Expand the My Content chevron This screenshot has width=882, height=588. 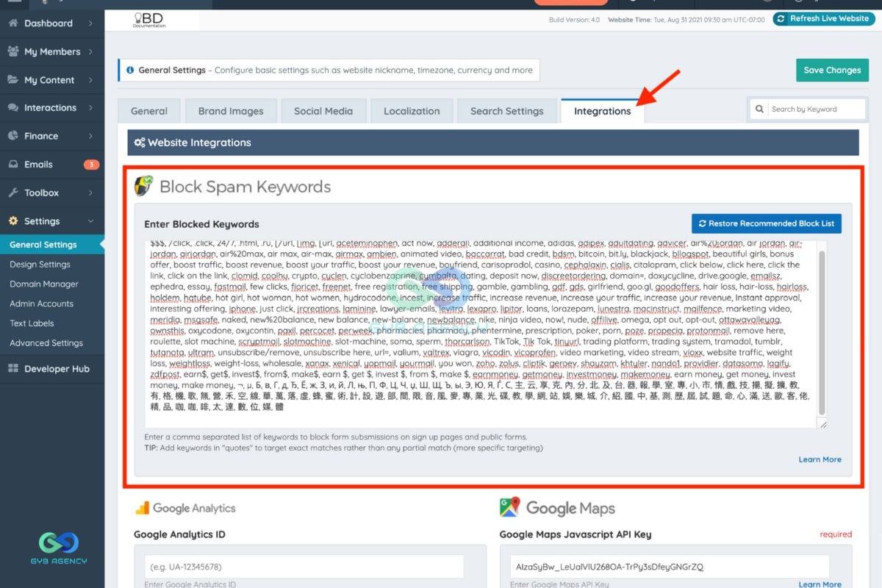click(90, 80)
